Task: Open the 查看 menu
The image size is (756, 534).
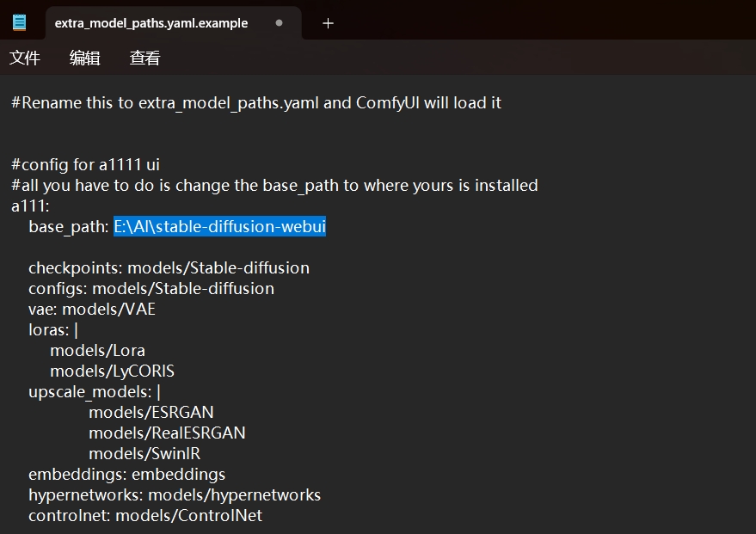Action: [144, 58]
